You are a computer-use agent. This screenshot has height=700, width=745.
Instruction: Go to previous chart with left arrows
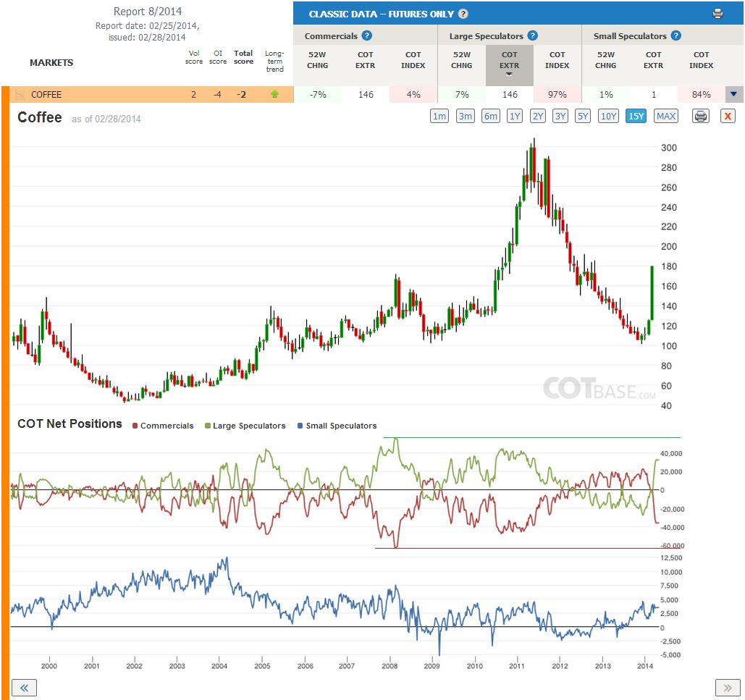pyautogui.click(x=24, y=688)
